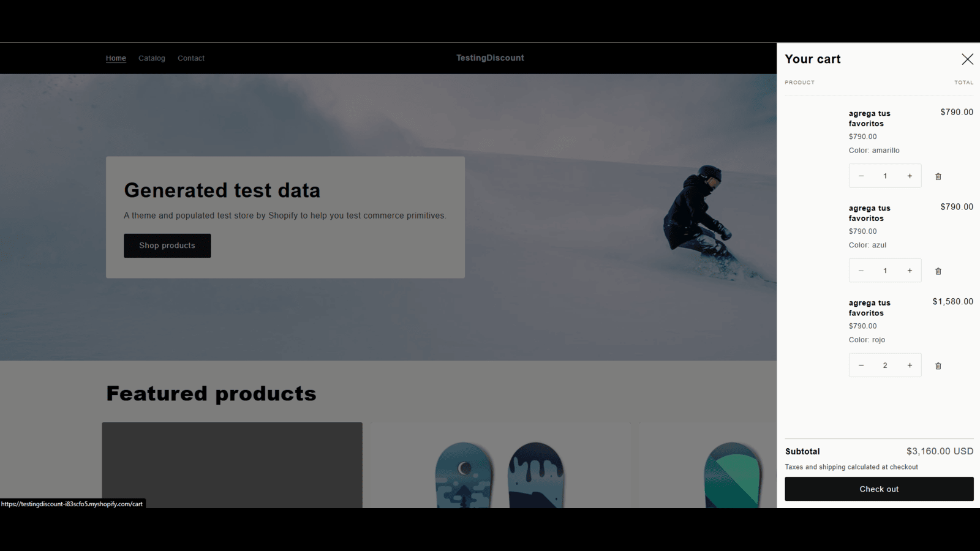Increase quantity of the amarillo item

(910, 176)
